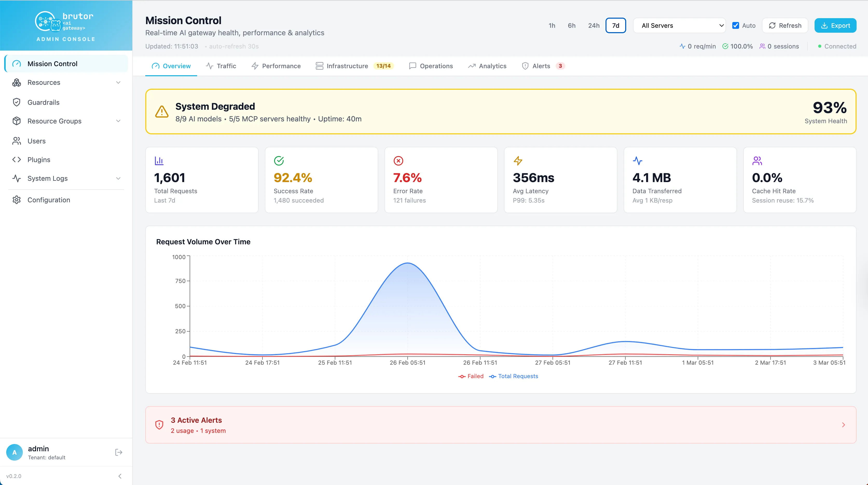
Task: Uncheck the Auto refresh checkbox
Action: tap(736, 26)
